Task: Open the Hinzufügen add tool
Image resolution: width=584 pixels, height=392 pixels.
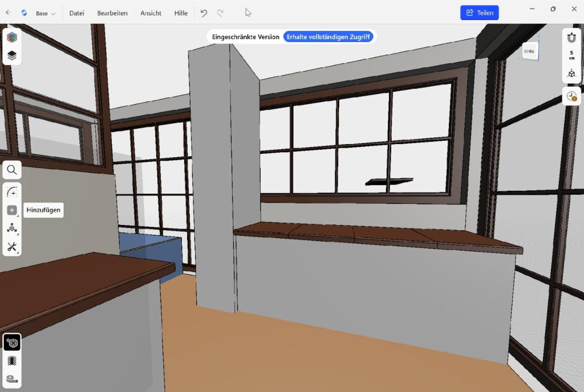Action: (x=12, y=210)
